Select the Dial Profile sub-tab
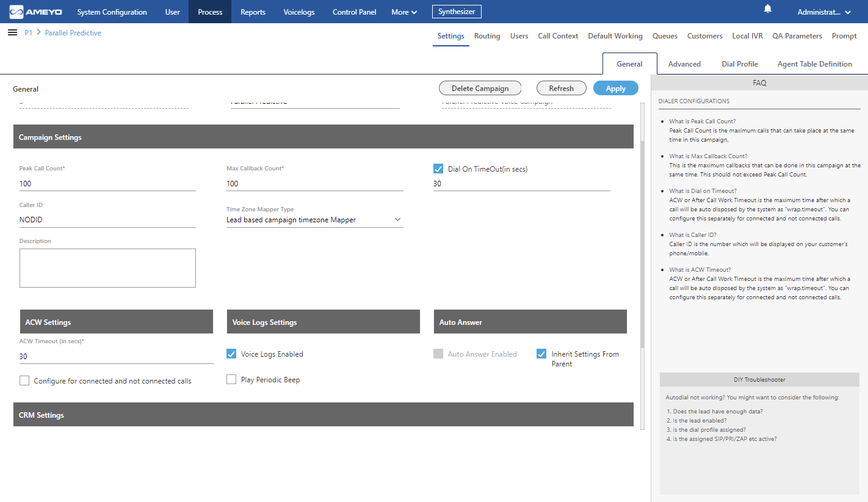 click(740, 64)
